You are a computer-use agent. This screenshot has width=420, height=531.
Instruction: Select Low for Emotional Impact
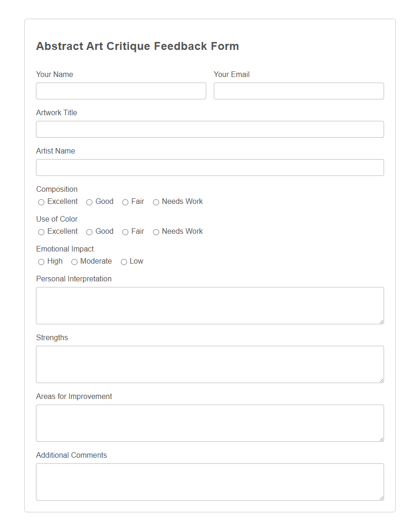pos(123,262)
